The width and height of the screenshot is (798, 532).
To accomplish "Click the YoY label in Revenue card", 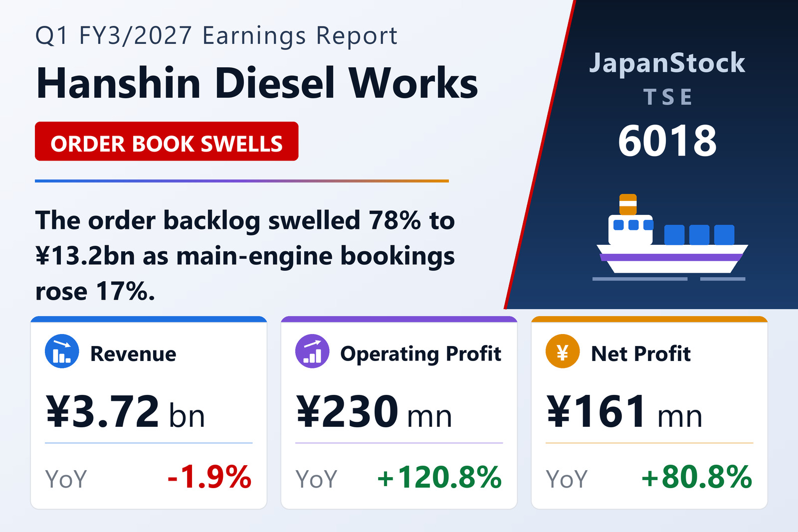I will [66, 479].
